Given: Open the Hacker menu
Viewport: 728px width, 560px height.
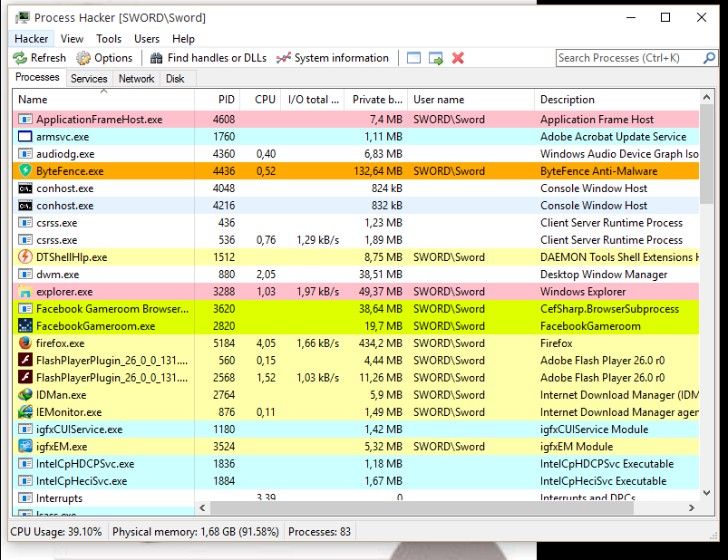Looking at the screenshot, I should coord(31,38).
